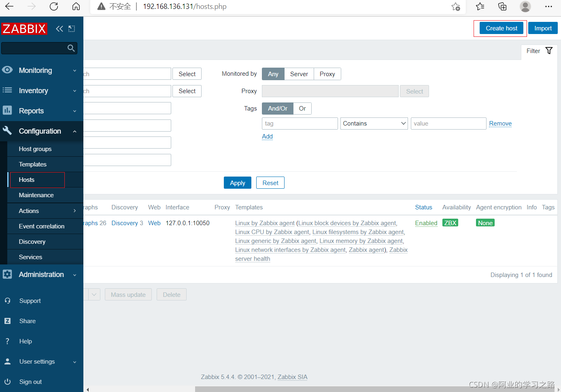Image resolution: width=561 pixels, height=392 pixels.
Task: Click the Filter funnel icon
Action: (549, 51)
